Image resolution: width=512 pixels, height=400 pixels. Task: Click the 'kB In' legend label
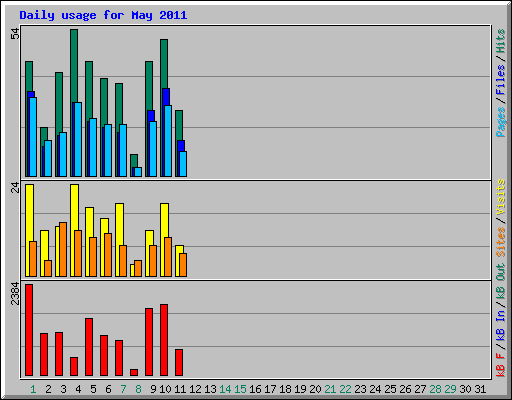point(500,325)
